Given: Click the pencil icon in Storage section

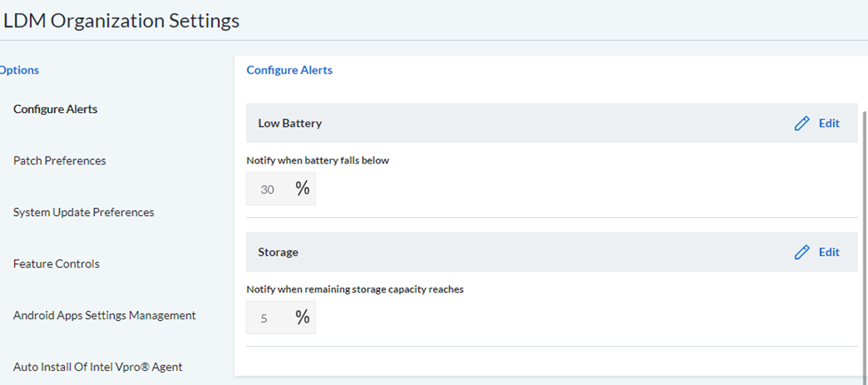Looking at the screenshot, I should pyautogui.click(x=801, y=253).
